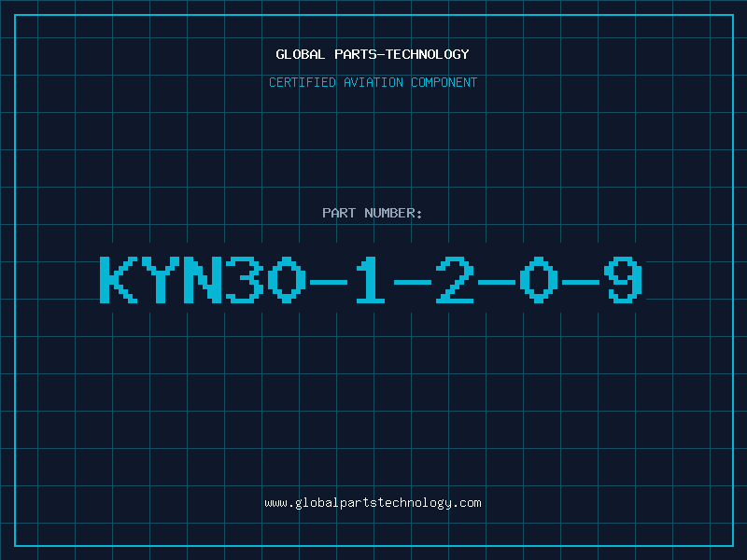
Task: Select the word CERTIFIED in the subtitle
Action: [x=303, y=82]
